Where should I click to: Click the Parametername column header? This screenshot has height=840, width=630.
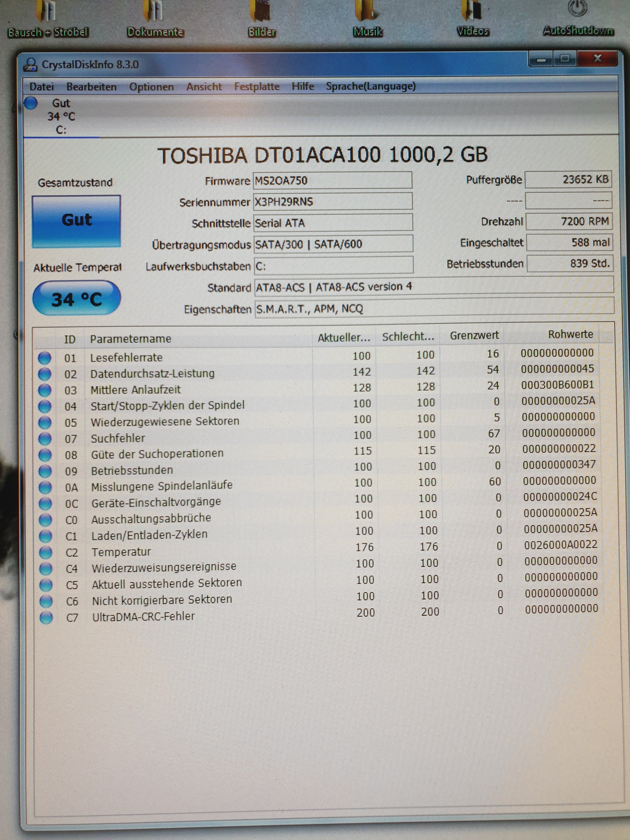131,339
